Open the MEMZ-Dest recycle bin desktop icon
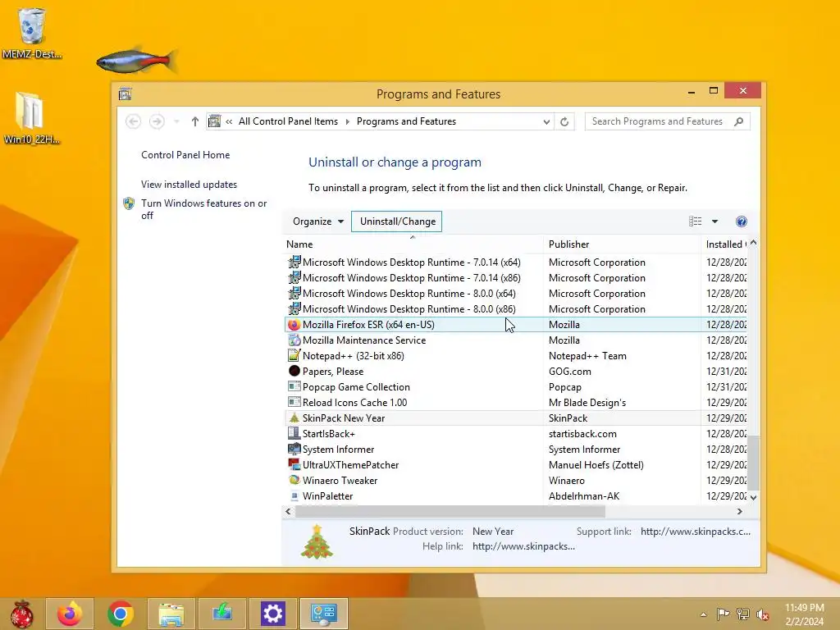 pyautogui.click(x=32, y=33)
